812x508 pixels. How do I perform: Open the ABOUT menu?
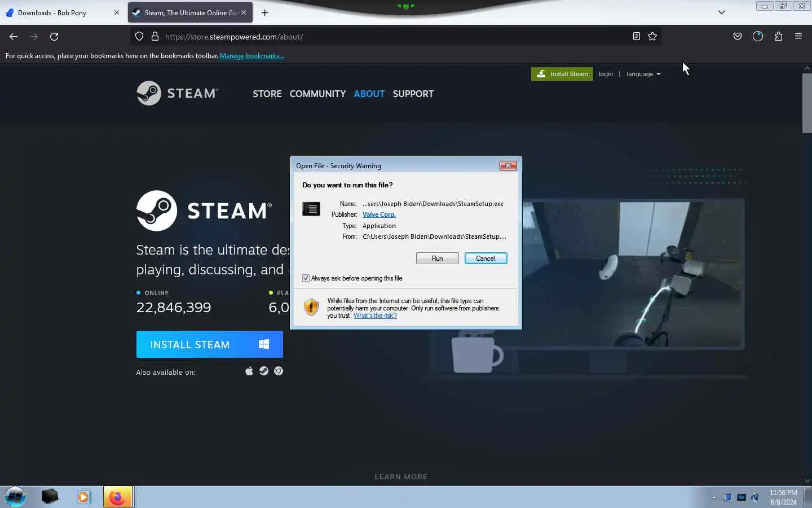(x=369, y=94)
